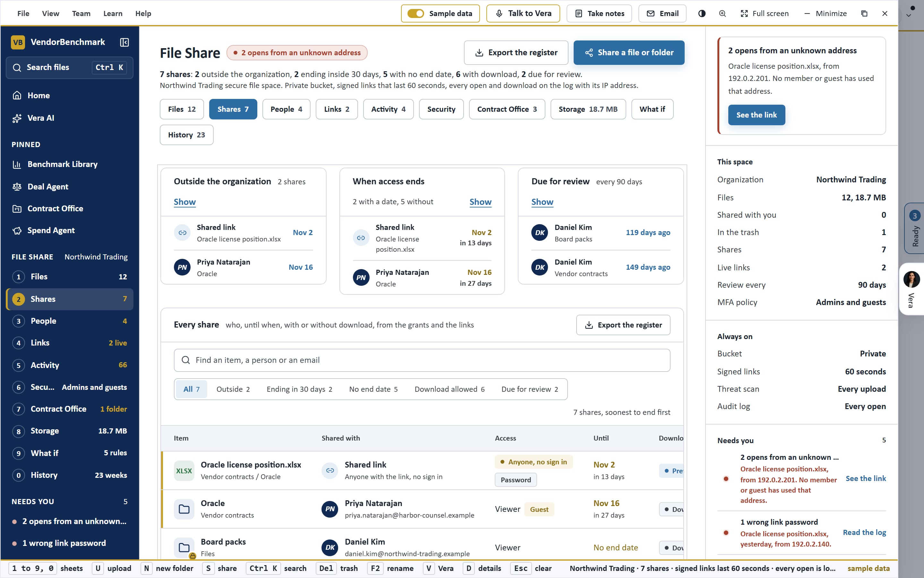Click Talk to Vera button
The image size is (924, 578).
[x=523, y=13]
